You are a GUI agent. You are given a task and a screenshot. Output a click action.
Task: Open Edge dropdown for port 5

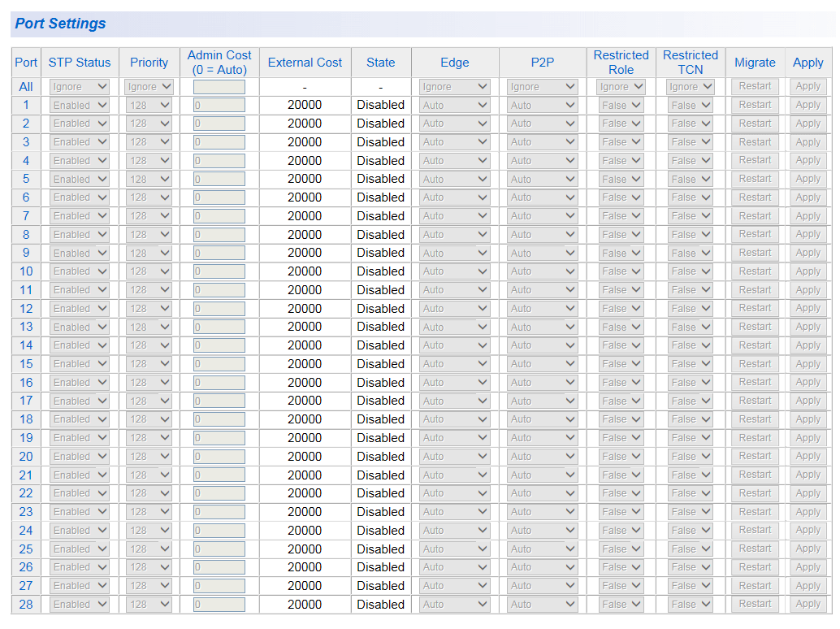click(x=454, y=179)
